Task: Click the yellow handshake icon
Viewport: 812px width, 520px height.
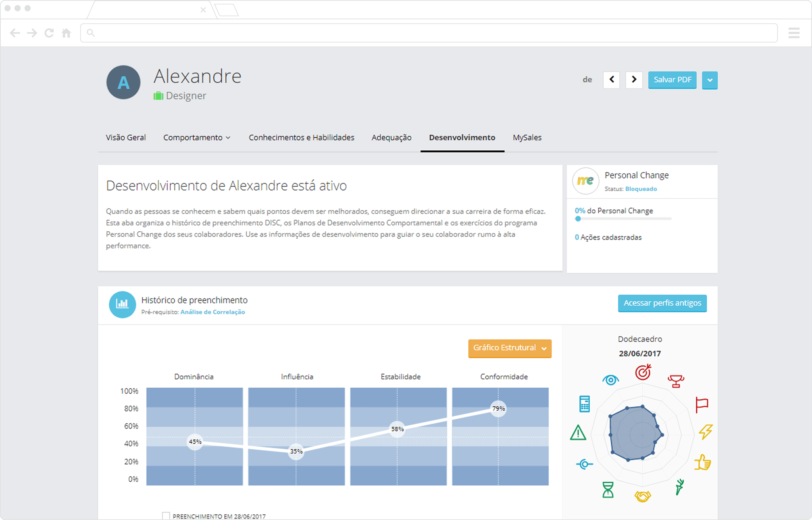Action: point(642,496)
